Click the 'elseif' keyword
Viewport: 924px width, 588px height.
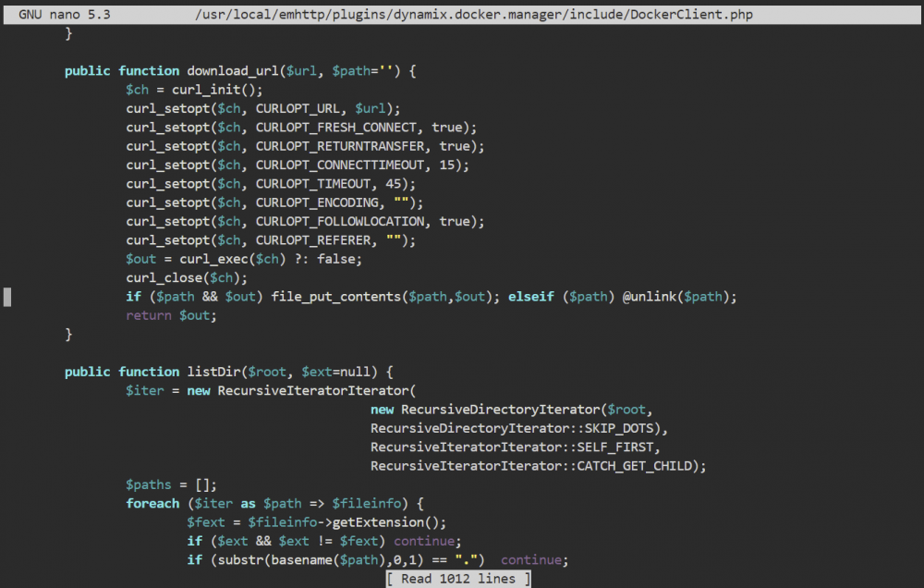click(x=531, y=297)
